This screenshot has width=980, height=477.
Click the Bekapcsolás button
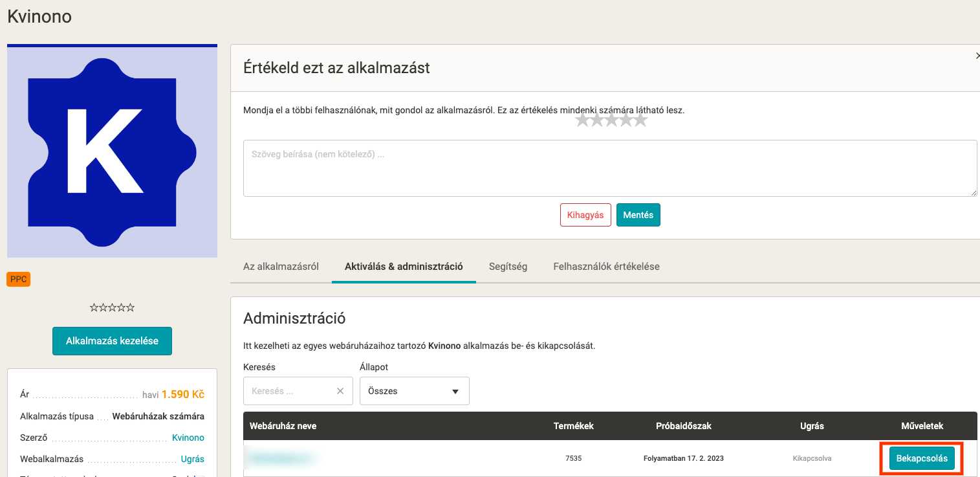pos(922,458)
